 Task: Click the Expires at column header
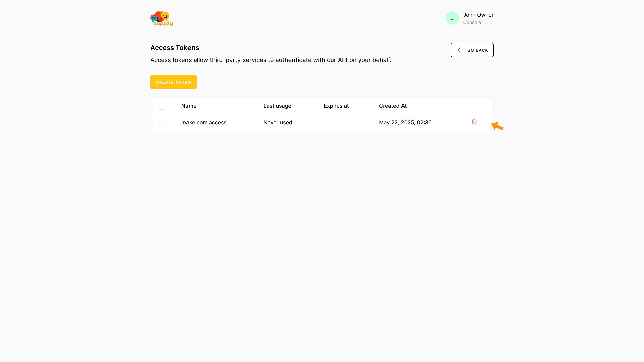click(x=336, y=106)
